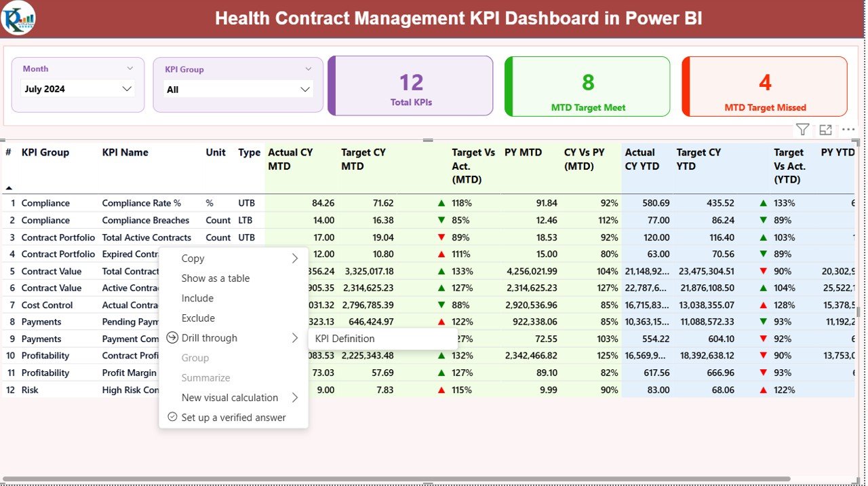Click green up arrow in Compliance Rate row
Image resolution: width=868 pixels, height=486 pixels.
pyautogui.click(x=441, y=203)
